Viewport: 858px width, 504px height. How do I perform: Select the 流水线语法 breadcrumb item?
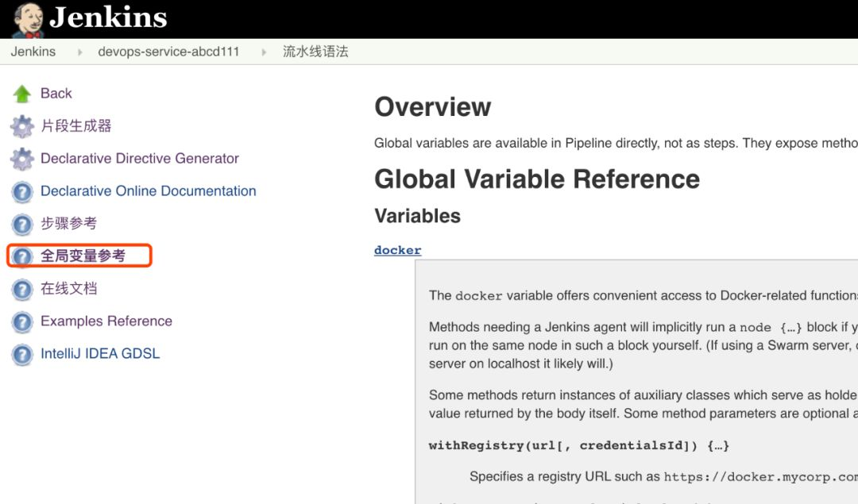pyautogui.click(x=315, y=52)
